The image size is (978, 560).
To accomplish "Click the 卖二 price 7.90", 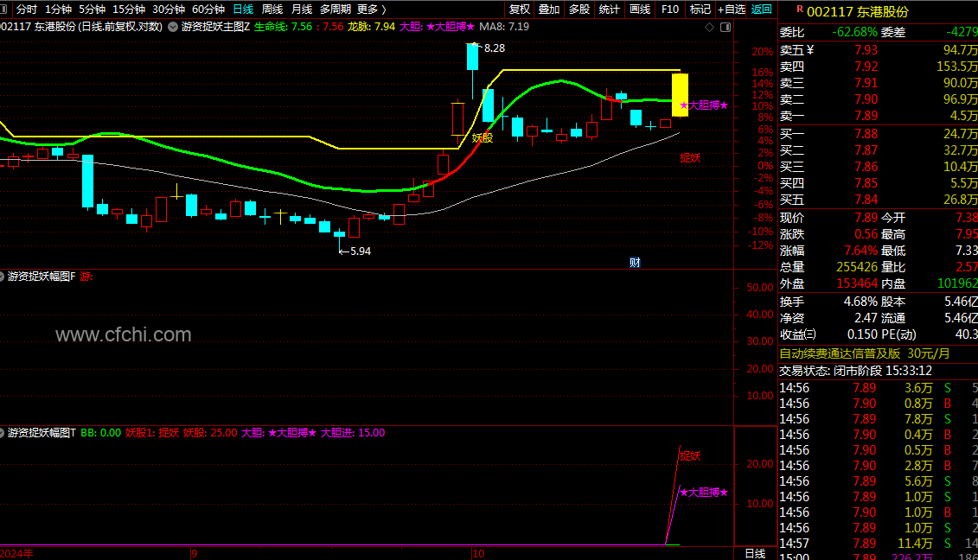I will [866, 99].
